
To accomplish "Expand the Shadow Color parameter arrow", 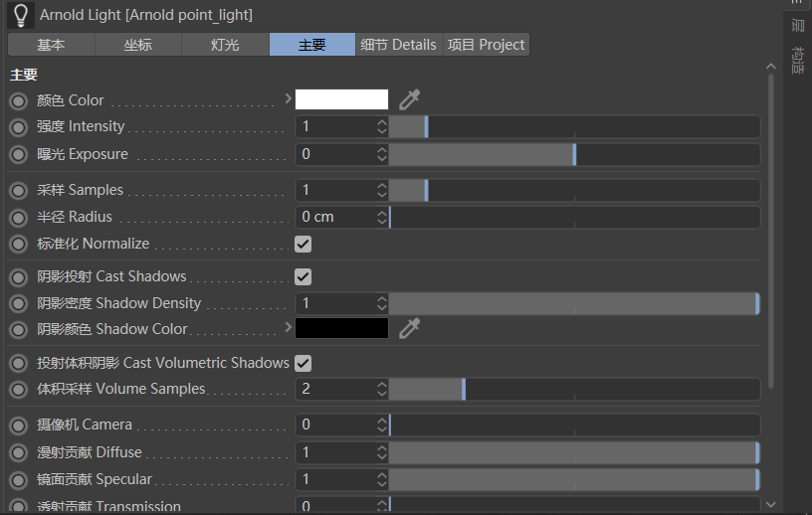I will 289,327.
